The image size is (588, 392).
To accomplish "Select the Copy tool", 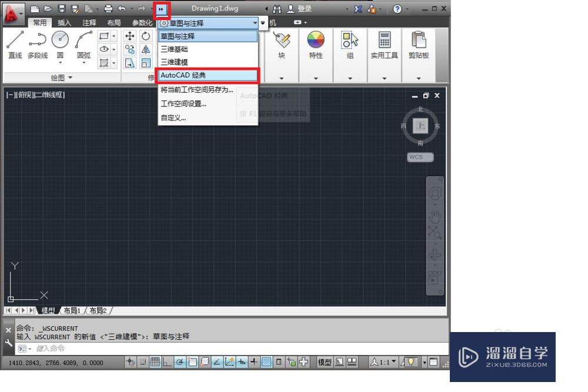I will pos(130,49).
